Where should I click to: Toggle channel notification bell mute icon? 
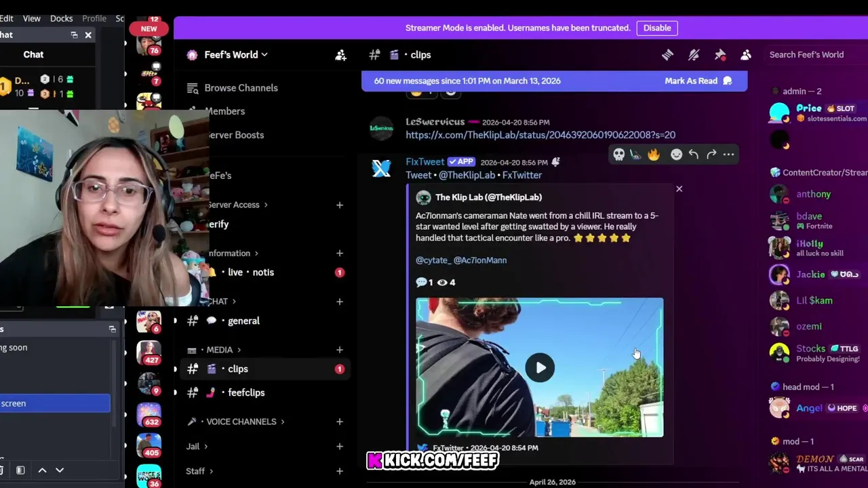click(694, 55)
